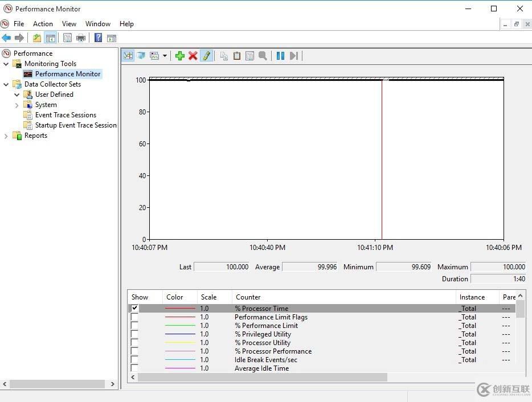Open the Action menu
Viewport: 532px width, 402px height.
point(43,24)
